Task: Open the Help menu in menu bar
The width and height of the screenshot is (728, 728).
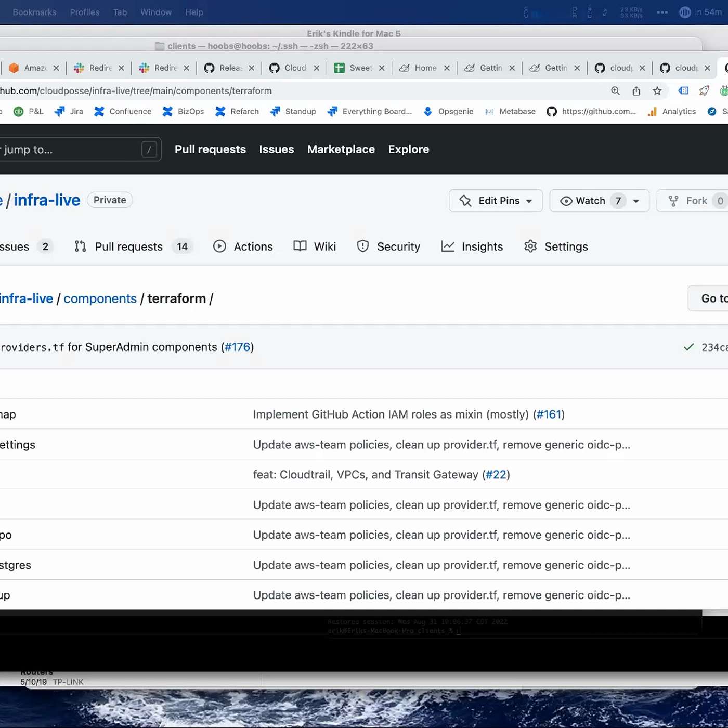Action: [194, 12]
